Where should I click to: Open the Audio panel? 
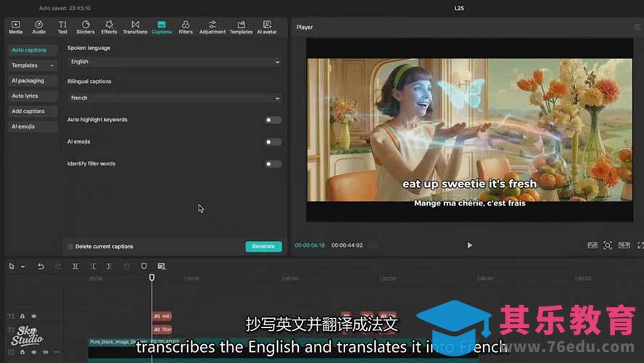pyautogui.click(x=38, y=27)
